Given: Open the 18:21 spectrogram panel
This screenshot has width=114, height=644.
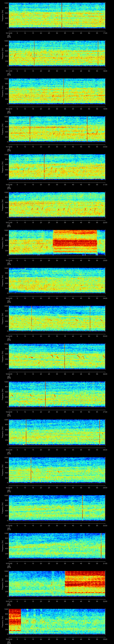Looking at the screenshot, I should point(57,205).
